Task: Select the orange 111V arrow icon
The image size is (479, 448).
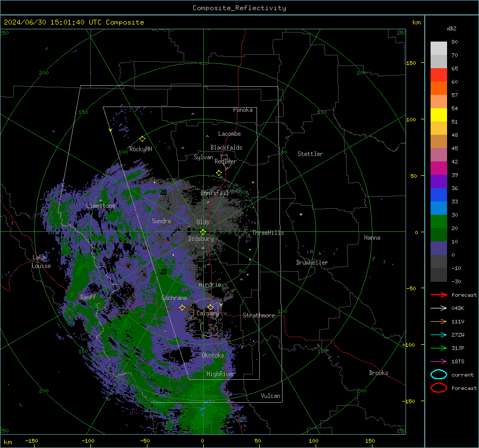Action: pos(439,321)
